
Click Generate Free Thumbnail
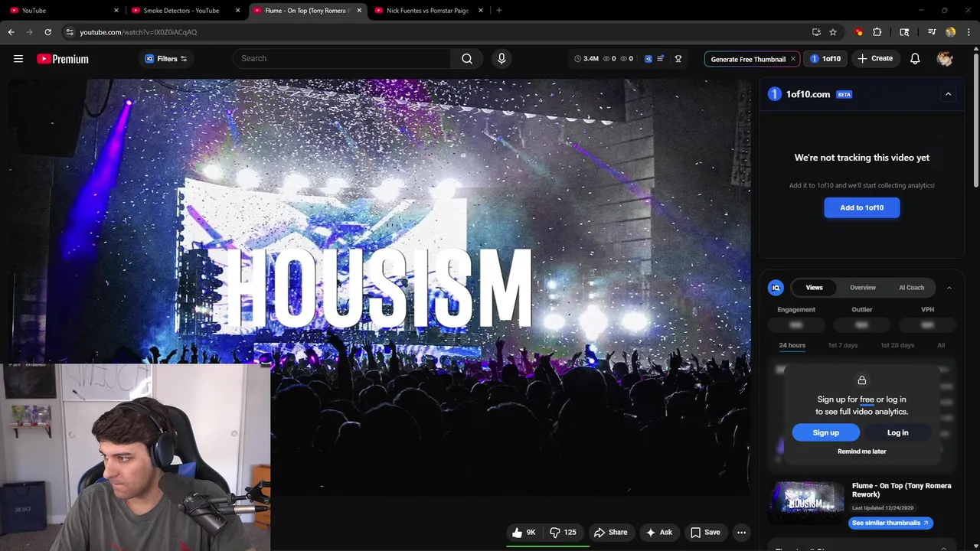coord(748,59)
